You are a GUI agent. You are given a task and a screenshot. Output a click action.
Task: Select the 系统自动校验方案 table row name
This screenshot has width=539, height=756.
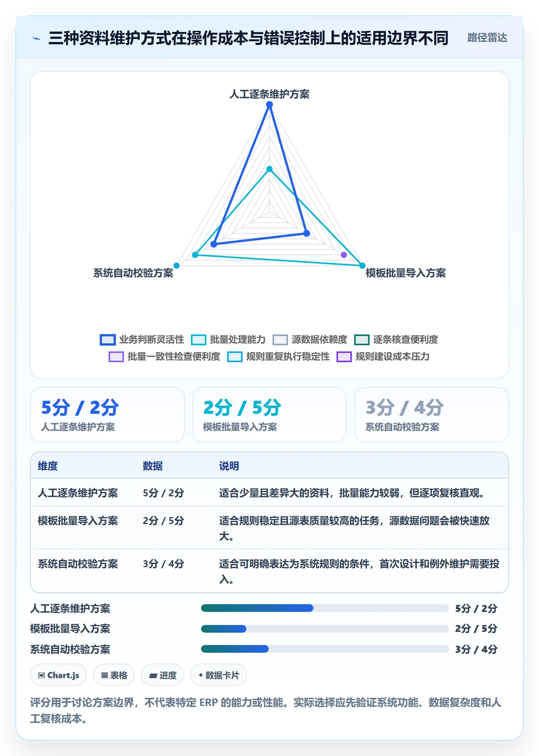78,564
